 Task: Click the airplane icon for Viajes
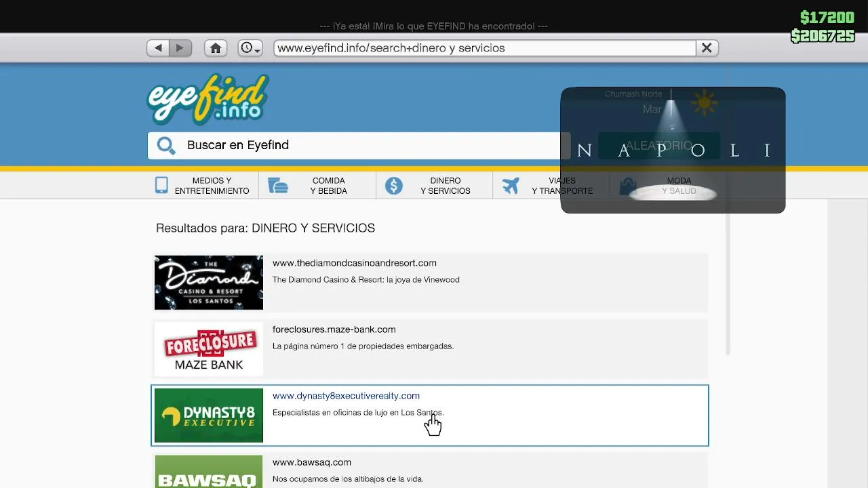click(511, 186)
